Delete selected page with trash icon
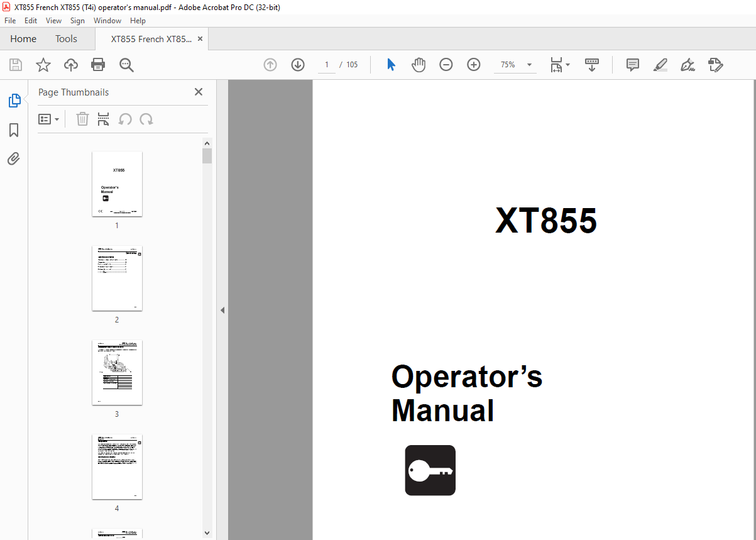The width and height of the screenshot is (756, 540). (x=82, y=119)
